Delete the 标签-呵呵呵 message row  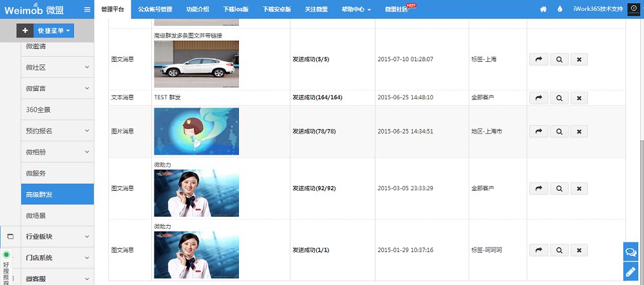point(579,250)
